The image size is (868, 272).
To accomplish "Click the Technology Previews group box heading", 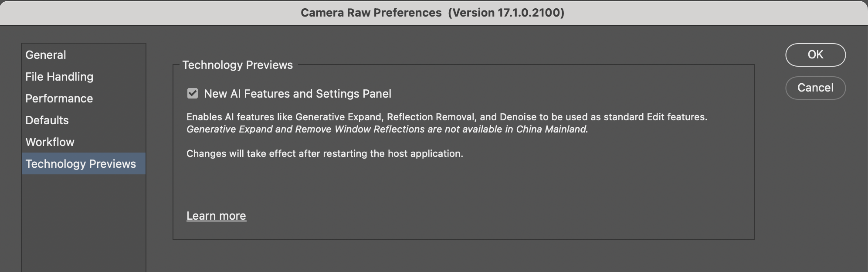I will [237, 65].
